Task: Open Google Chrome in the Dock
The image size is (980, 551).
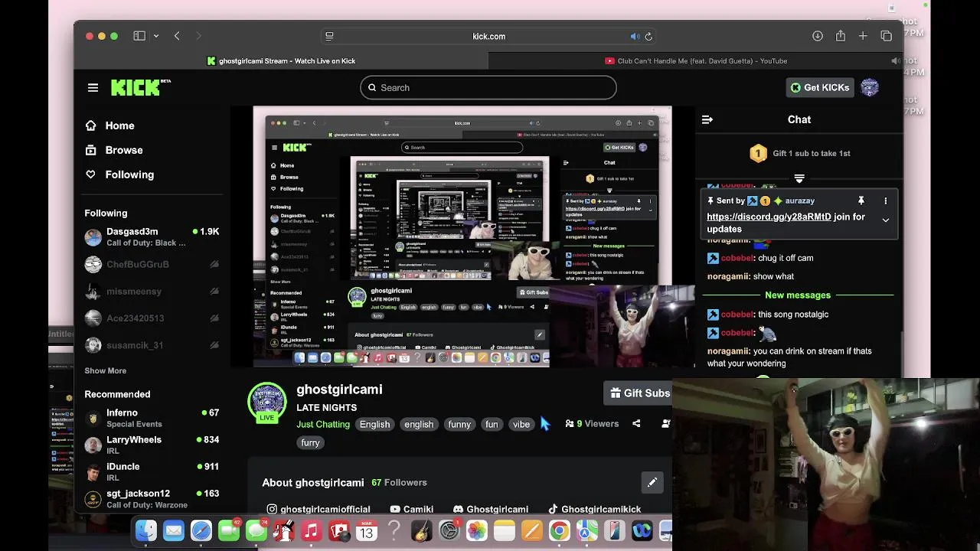Action: (560, 531)
